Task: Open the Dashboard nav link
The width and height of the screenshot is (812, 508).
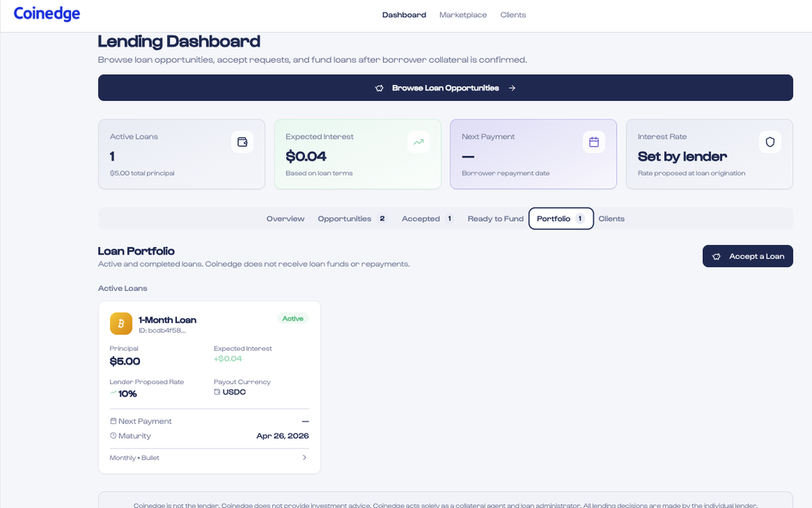Action: point(404,15)
